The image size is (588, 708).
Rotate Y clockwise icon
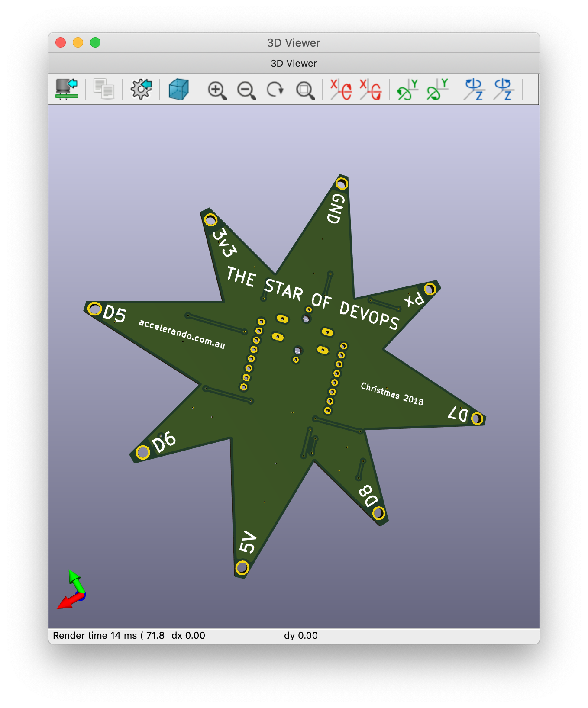(x=407, y=89)
